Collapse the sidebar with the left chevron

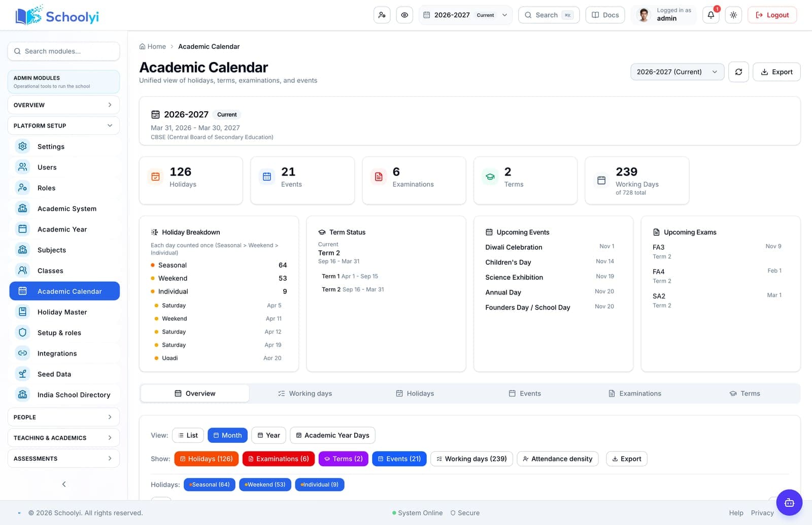click(64, 484)
